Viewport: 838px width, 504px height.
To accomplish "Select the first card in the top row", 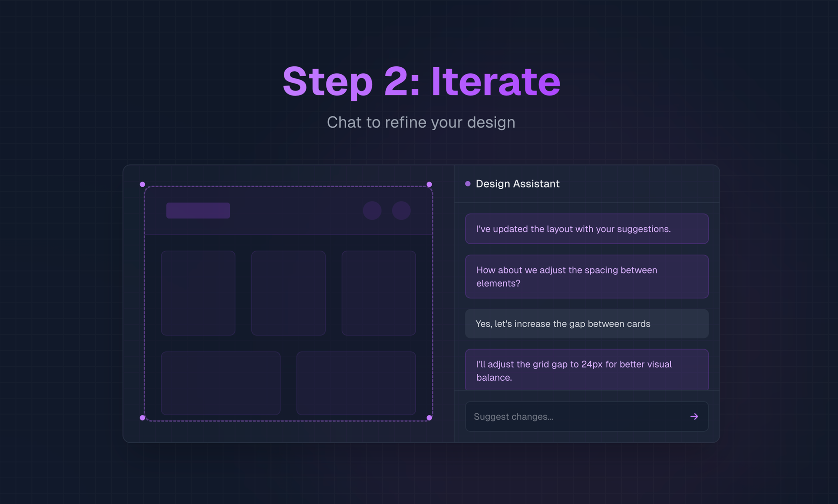I will pos(198,293).
